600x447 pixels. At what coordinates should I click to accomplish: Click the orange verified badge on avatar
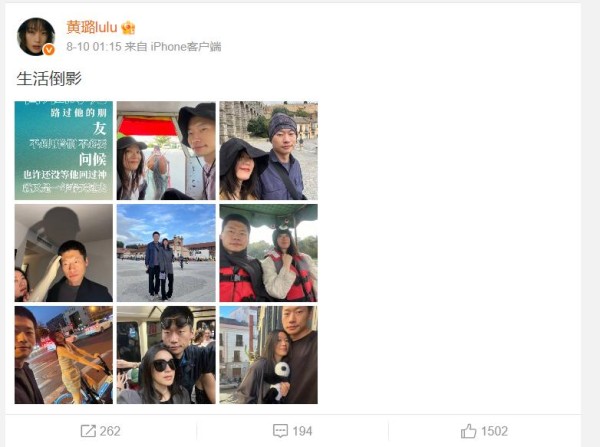pos(49,49)
